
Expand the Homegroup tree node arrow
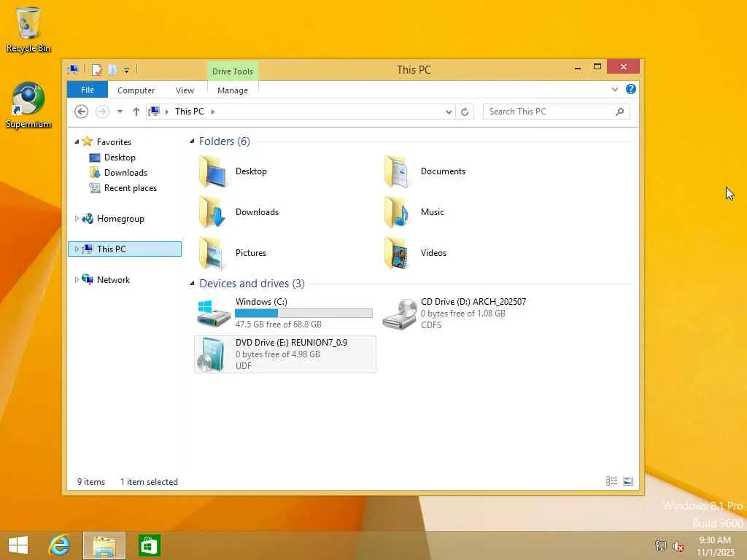coord(77,219)
